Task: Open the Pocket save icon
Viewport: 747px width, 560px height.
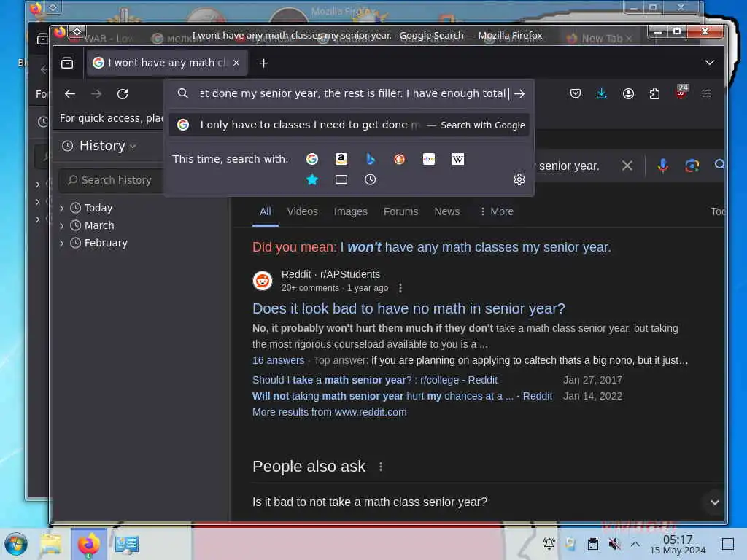Action: (576, 93)
